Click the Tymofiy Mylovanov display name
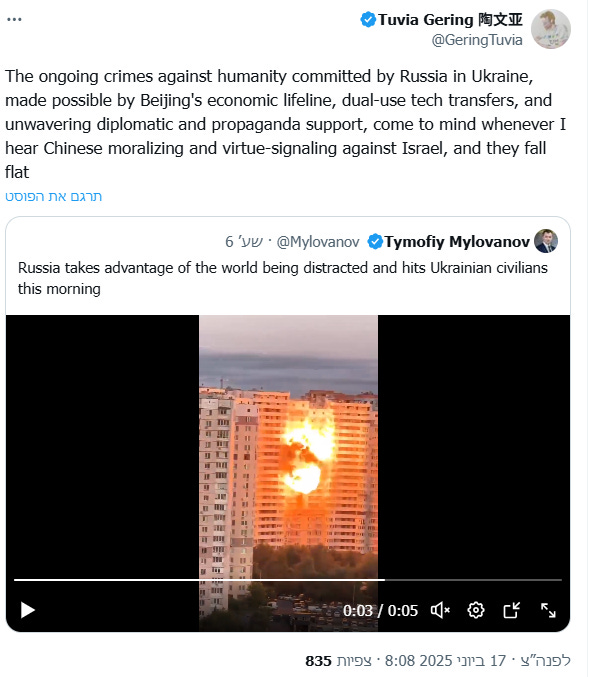Viewport: 596px width, 677px height. tap(457, 242)
